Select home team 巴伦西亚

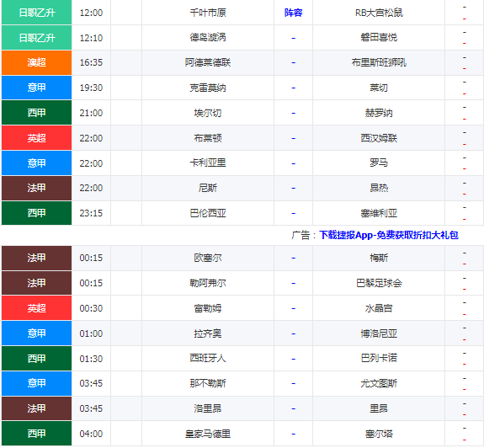click(208, 213)
